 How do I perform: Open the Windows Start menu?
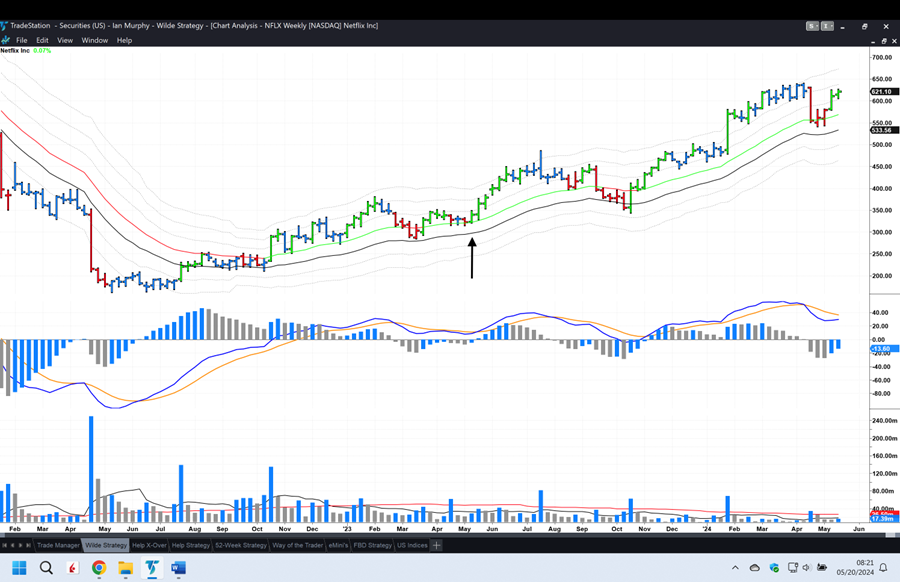(x=19, y=568)
